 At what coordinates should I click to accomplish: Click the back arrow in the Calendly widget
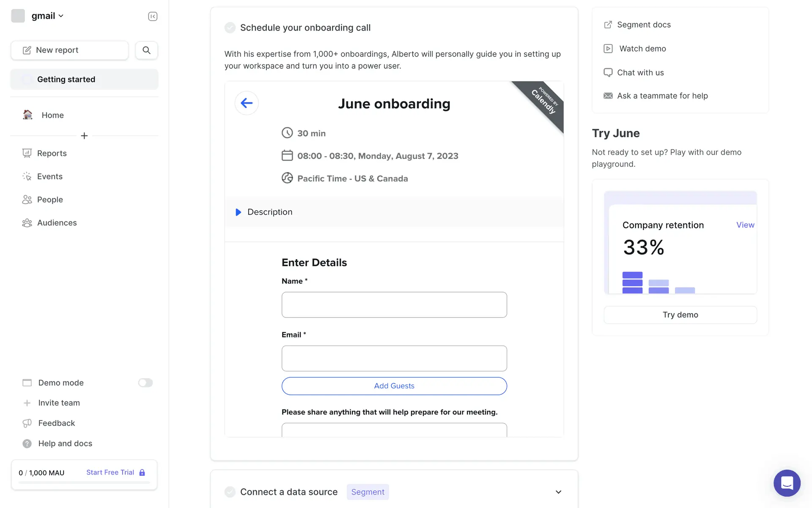coord(247,103)
